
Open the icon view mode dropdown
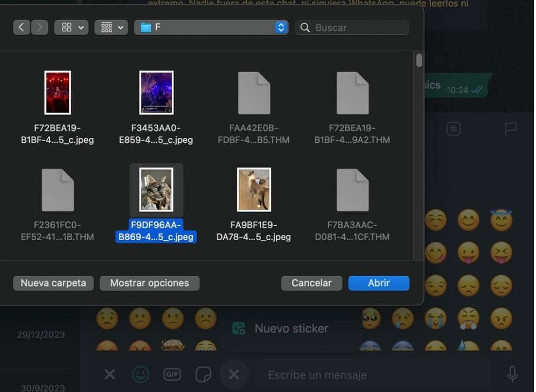tap(72, 27)
